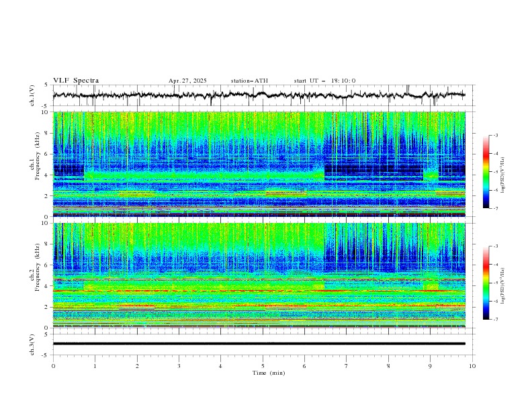Click the "-3" tick on upper colorbar

[x=495, y=135]
